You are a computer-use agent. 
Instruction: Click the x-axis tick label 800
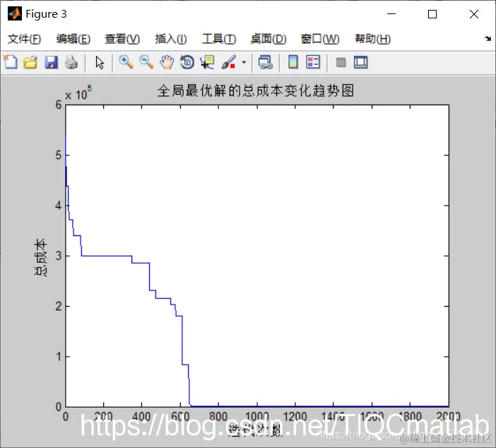[218, 417]
